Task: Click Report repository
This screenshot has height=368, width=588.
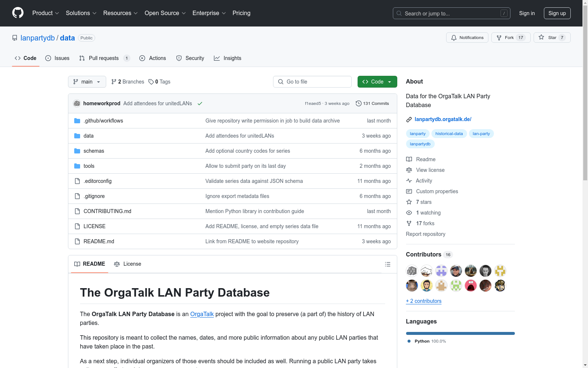Action: click(x=426, y=234)
